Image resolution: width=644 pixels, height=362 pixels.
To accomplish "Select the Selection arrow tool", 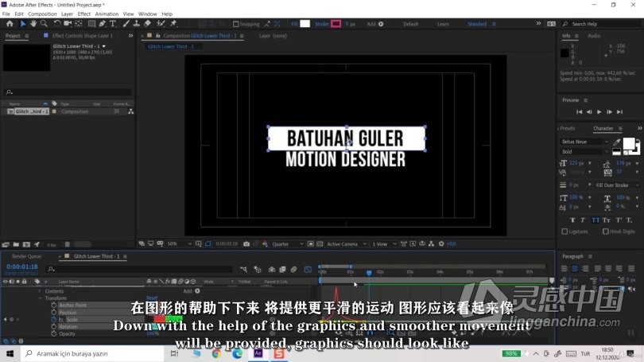I will click(x=23, y=24).
